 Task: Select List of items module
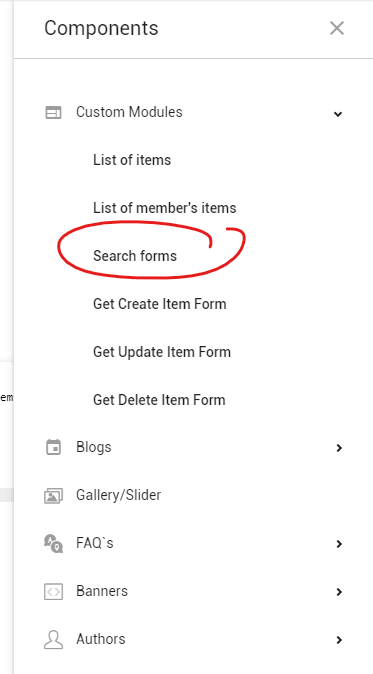click(x=132, y=160)
